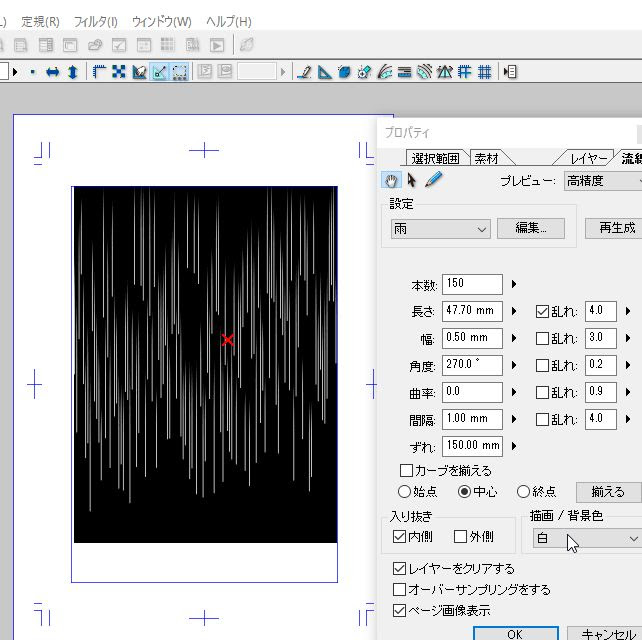642x640 pixels.
Task: Toggle the dotted selection rectangle toolbar icon
Action: 179,72
